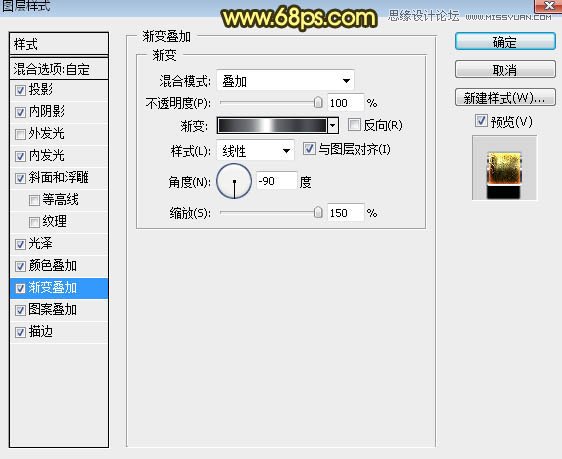Open the 样式(L) 线性 style dropdown
This screenshot has width=562, height=459.
[x=255, y=150]
